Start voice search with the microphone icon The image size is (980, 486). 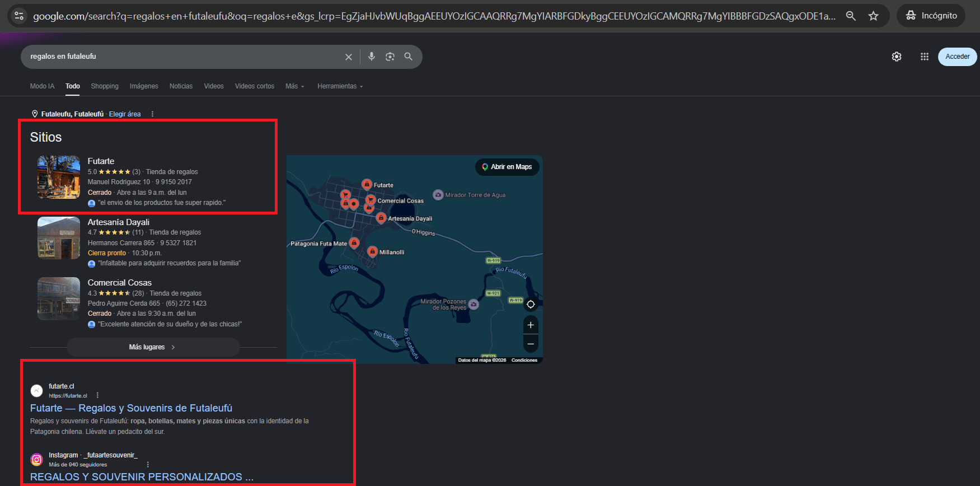click(x=372, y=57)
